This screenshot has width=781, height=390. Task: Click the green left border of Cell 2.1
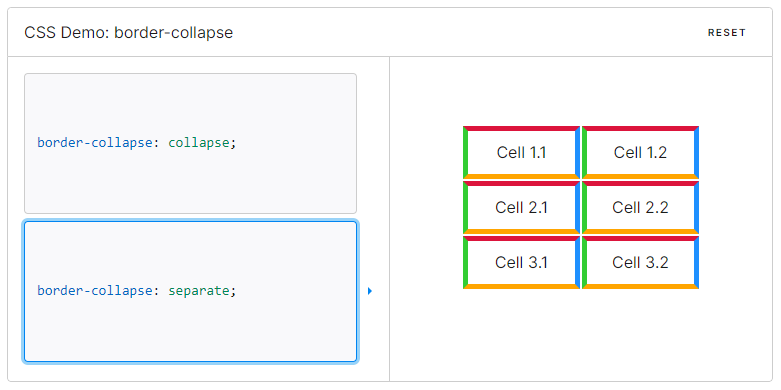466,207
